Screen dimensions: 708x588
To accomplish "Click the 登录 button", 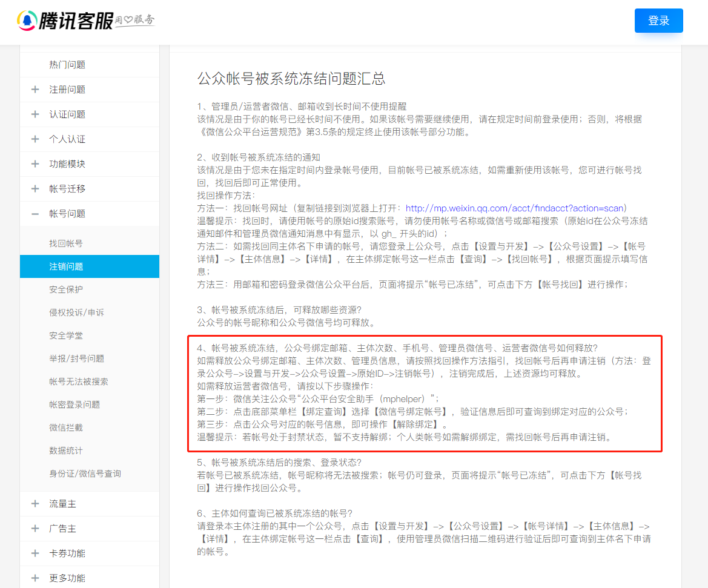I will 658,21.
